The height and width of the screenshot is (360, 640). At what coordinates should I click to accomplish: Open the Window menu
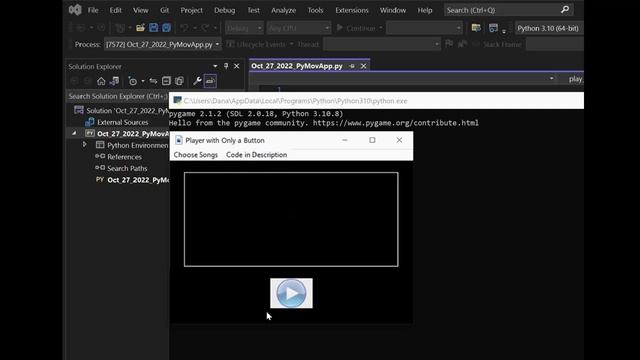tap(393, 10)
